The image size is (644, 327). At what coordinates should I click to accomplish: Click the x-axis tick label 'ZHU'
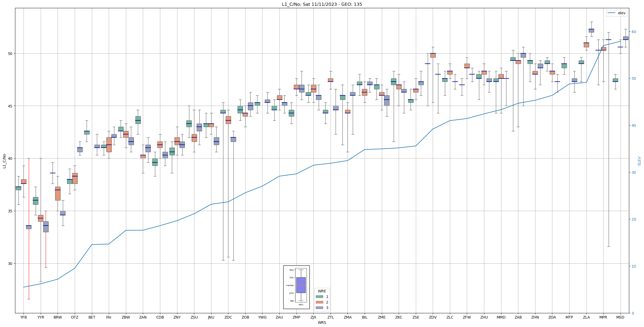(484, 317)
